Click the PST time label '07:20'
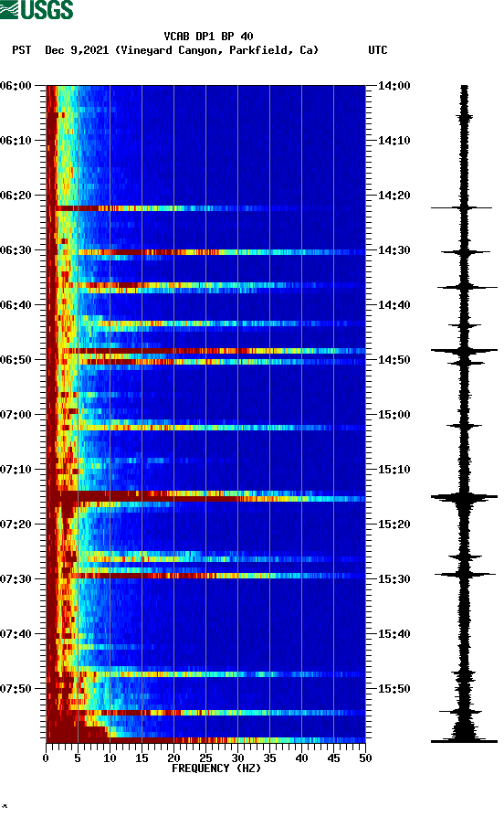 16,525
